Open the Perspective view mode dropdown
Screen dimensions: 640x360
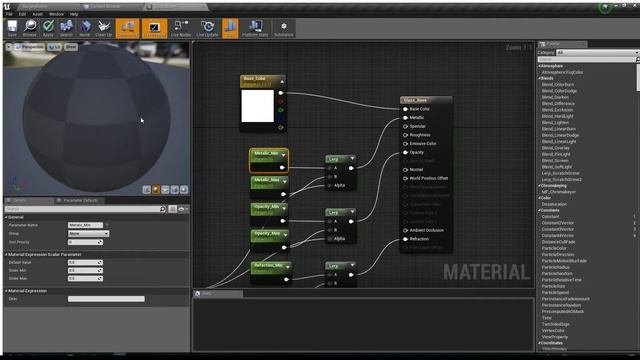[29, 47]
